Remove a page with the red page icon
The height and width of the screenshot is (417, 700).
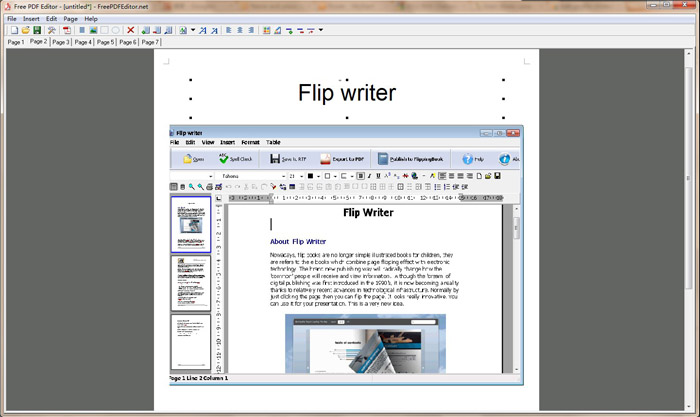(157, 30)
